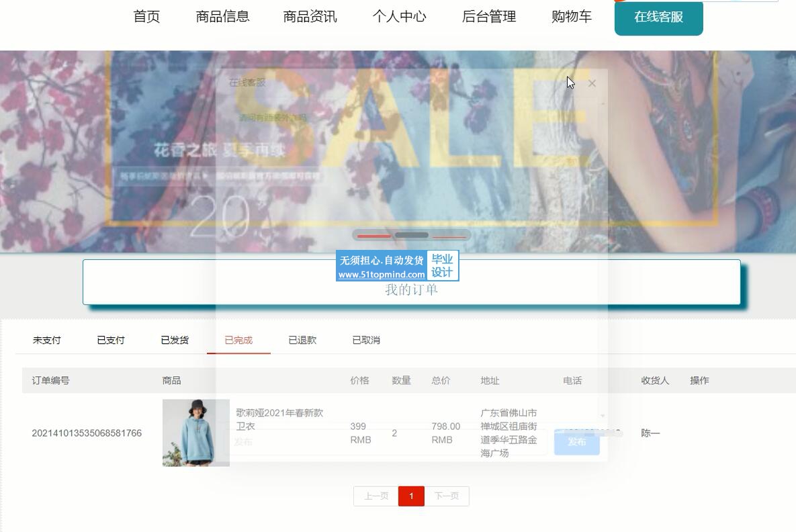The width and height of the screenshot is (796, 532).
Task: Click the 发布 send button in chat
Action: point(577,441)
